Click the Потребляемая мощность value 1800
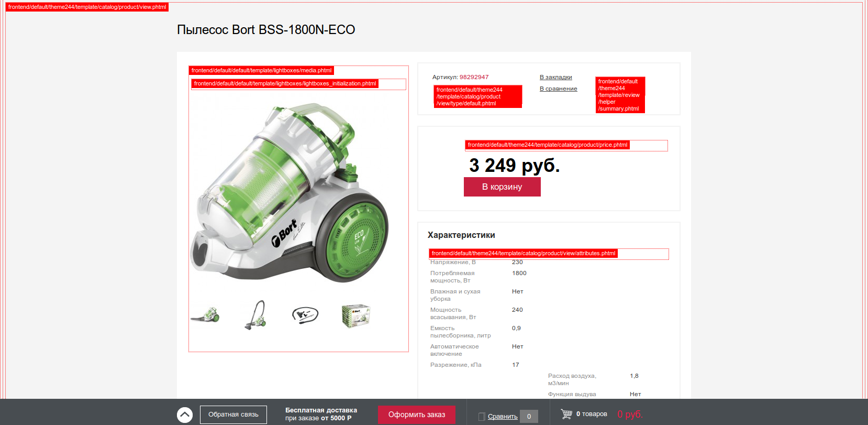868x425 pixels. coord(519,273)
